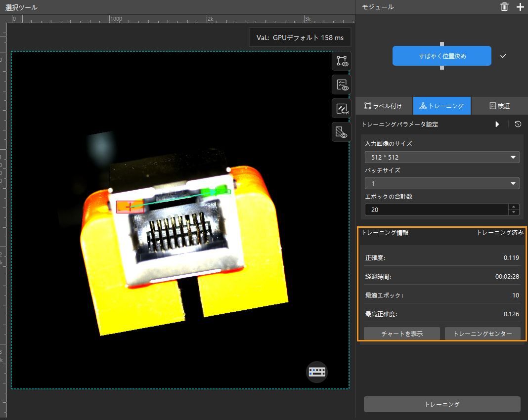Delete the module with the trash icon
Viewport: 528px width, 420px height.
tap(504, 7)
